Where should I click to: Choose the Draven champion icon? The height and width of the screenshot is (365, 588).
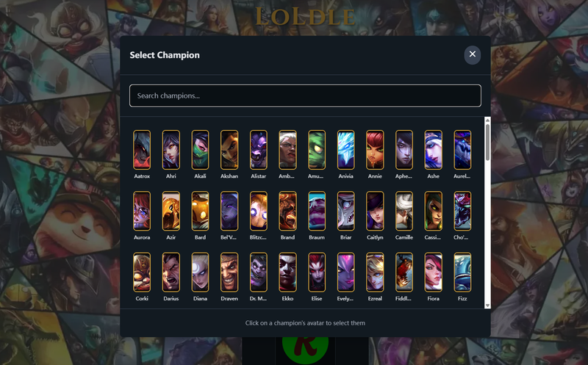pyautogui.click(x=229, y=272)
